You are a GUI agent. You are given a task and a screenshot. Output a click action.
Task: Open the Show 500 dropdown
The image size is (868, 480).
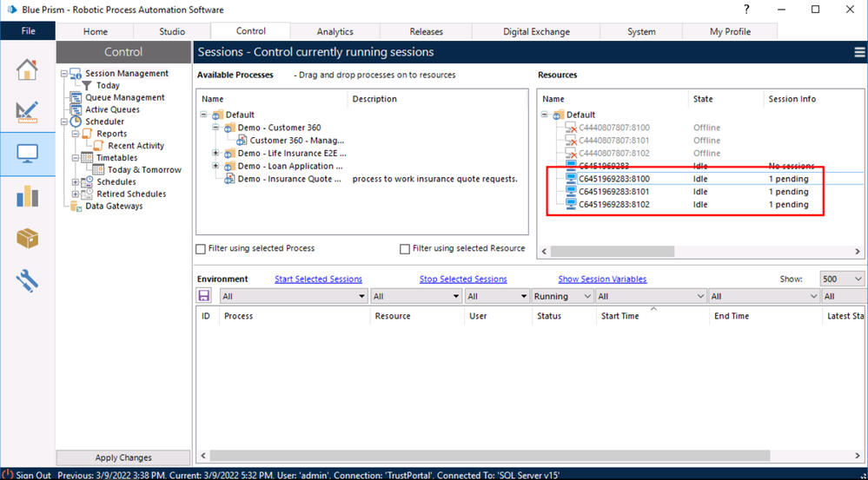(842, 279)
